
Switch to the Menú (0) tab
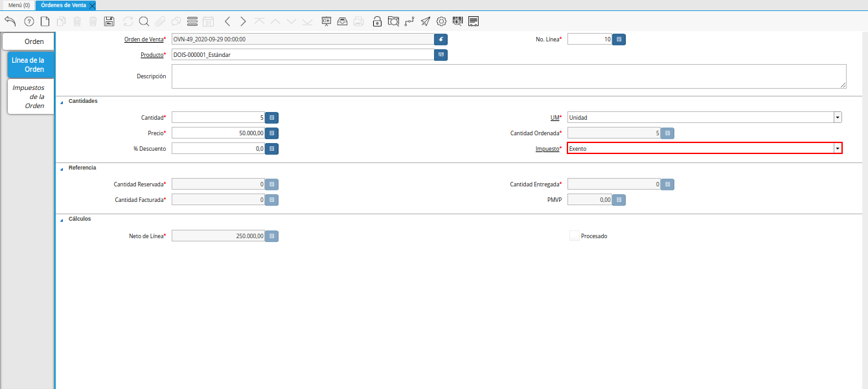pyautogui.click(x=19, y=5)
